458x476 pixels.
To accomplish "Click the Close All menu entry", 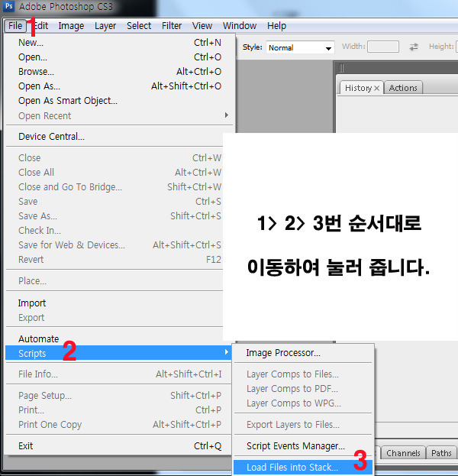I will point(114,173).
